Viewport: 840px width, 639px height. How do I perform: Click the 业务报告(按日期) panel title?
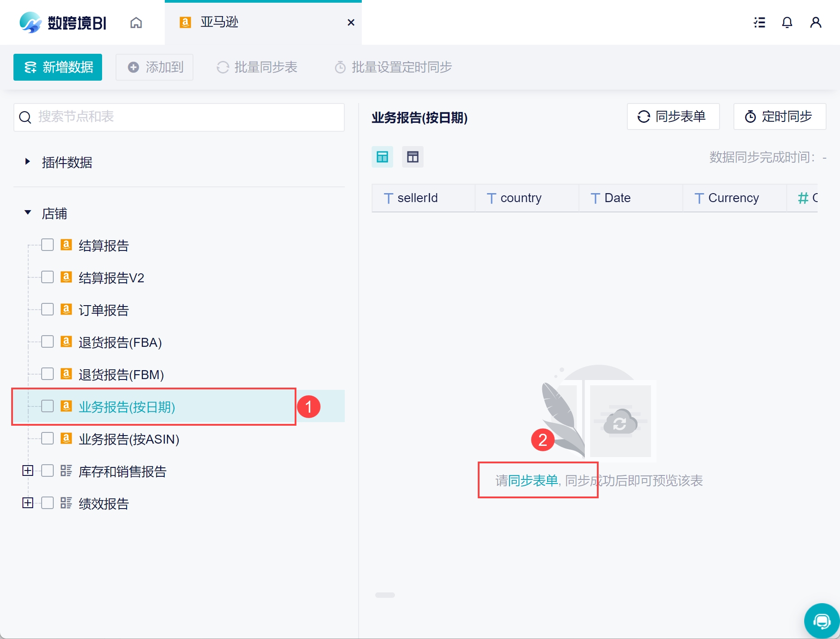[420, 118]
